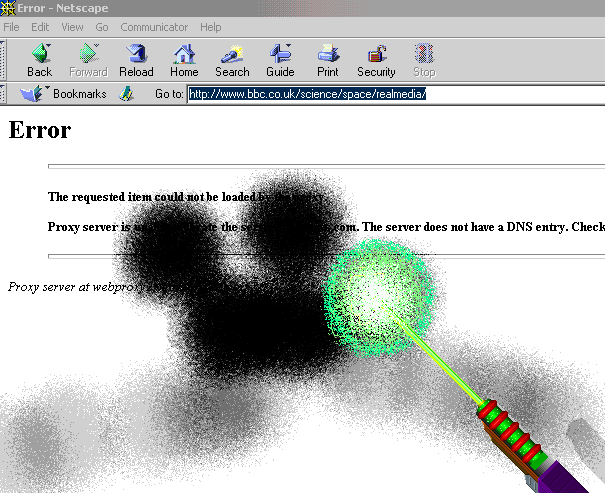The height and width of the screenshot is (493, 605).
Task: Open the View menu
Action: coord(72,27)
